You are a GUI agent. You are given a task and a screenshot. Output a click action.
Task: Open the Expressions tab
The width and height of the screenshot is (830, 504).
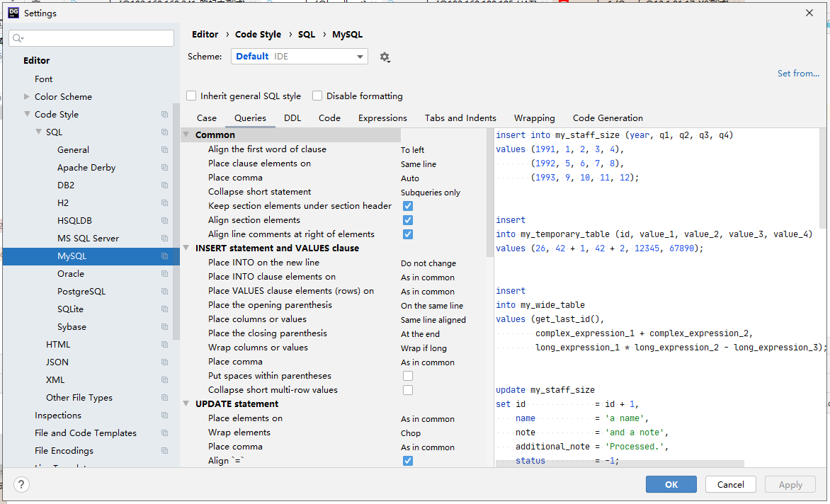point(382,118)
